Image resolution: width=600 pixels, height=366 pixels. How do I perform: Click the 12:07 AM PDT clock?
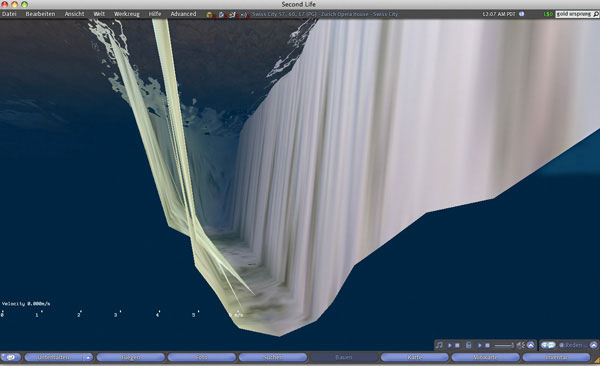point(499,14)
